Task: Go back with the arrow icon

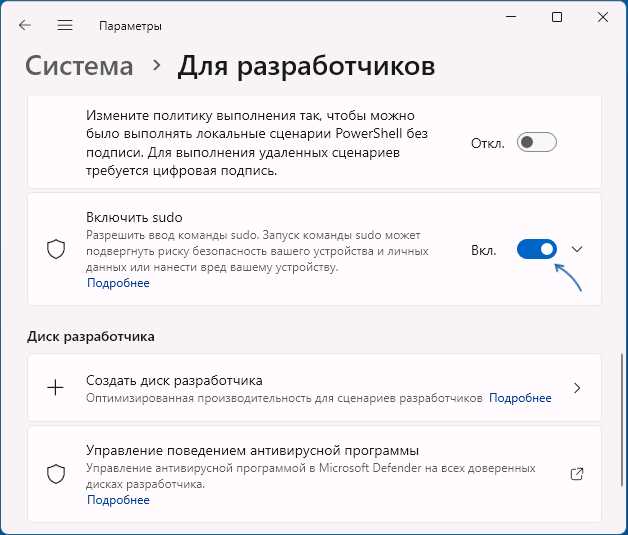Action: (25, 25)
